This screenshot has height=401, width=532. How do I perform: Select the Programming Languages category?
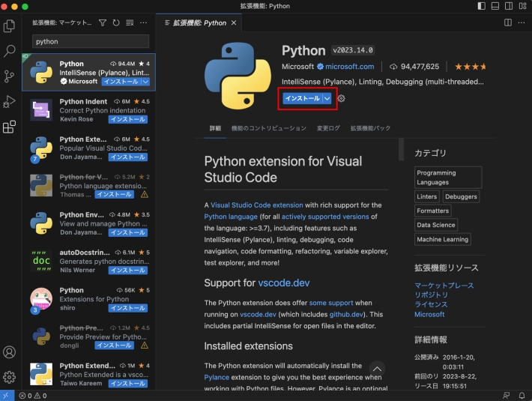coord(448,178)
